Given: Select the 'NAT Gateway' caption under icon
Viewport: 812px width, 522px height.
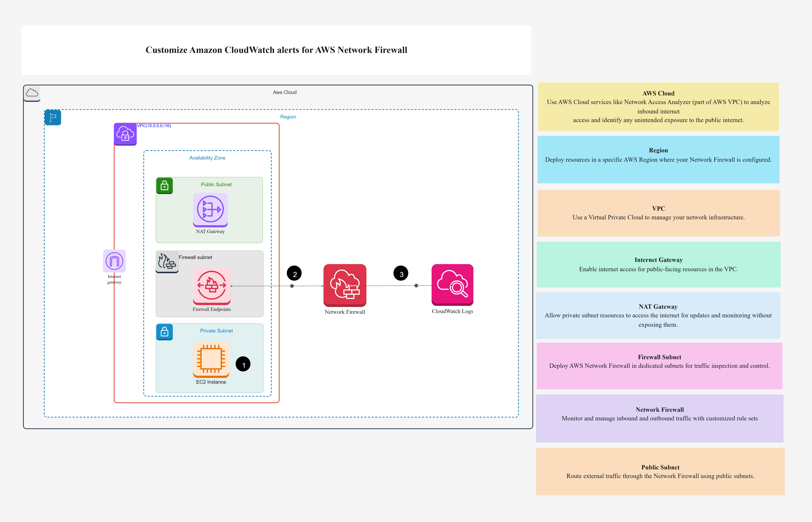Looking at the screenshot, I should pos(210,231).
